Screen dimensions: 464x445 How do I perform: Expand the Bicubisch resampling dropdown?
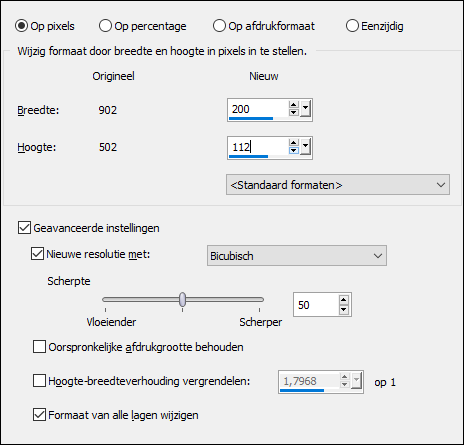(x=297, y=256)
